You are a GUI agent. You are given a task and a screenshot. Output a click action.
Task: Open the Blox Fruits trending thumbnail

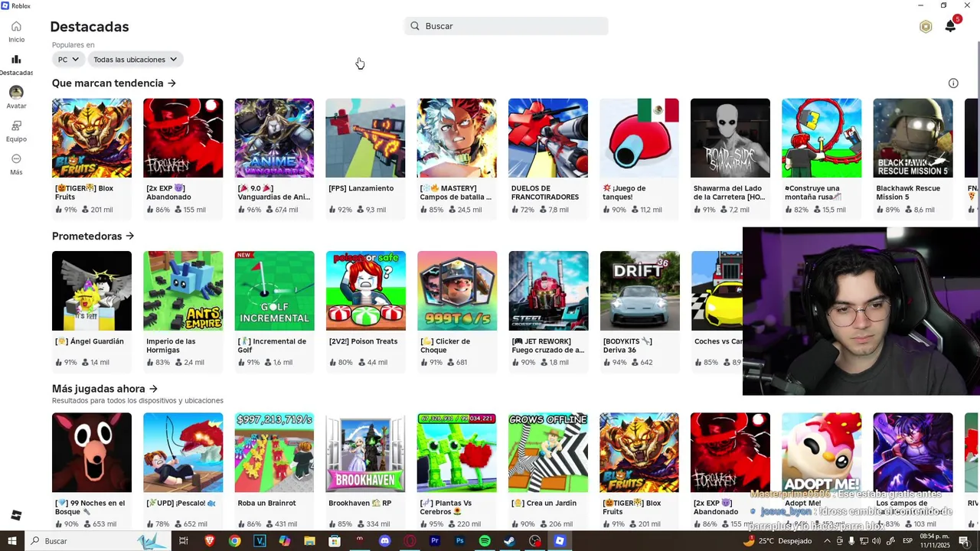click(92, 138)
